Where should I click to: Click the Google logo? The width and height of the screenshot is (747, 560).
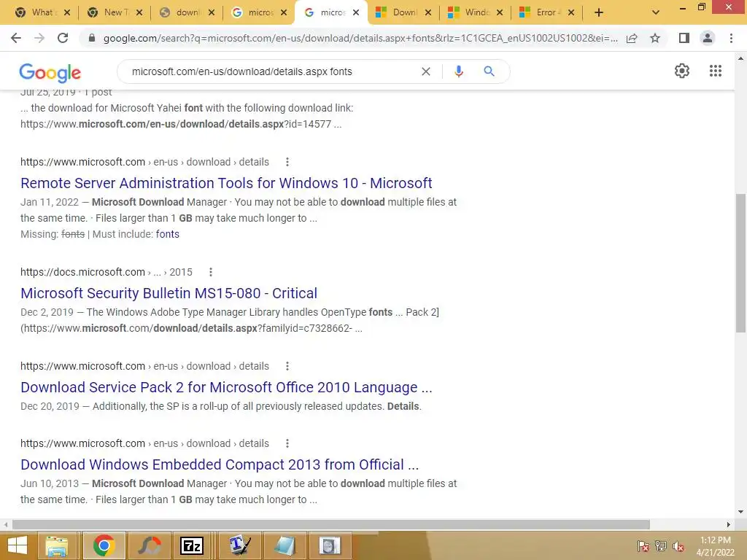click(50, 73)
